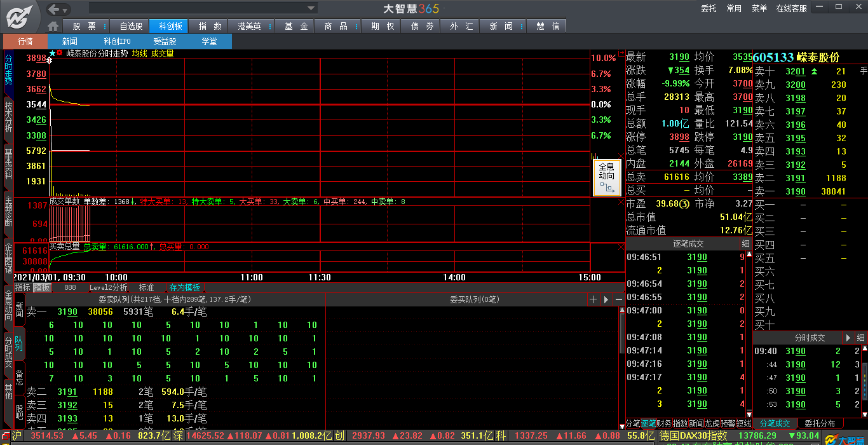Image resolution: width=868 pixels, height=445 pixels.
Task: Open 在线客服 in the top-right menu
Action: 791,8
